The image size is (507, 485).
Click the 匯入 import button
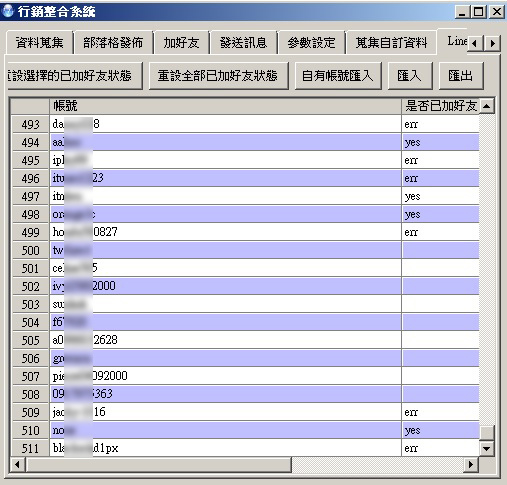410,76
